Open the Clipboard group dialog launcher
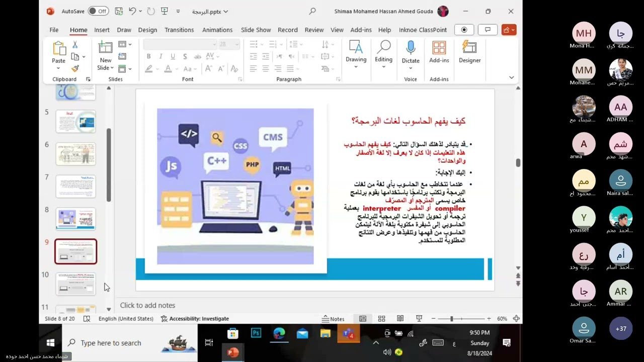 tap(88, 79)
